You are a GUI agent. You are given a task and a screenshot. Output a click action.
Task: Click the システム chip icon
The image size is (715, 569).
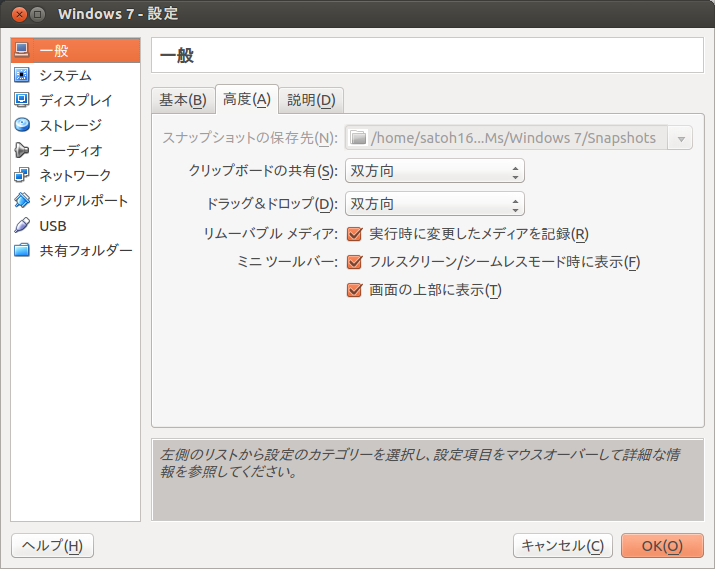pos(21,75)
